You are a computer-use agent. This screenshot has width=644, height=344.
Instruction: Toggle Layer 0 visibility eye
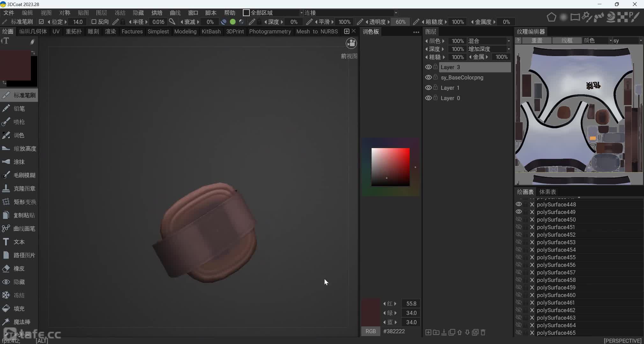point(428,98)
